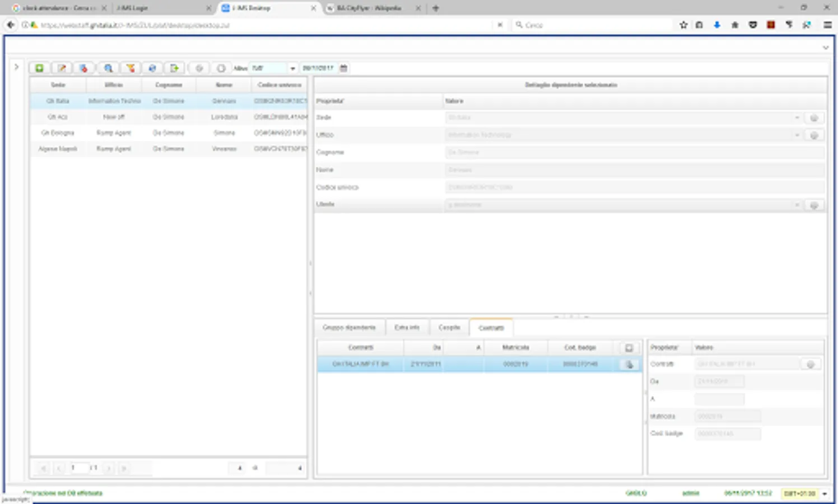Click the page number input field

79,468
